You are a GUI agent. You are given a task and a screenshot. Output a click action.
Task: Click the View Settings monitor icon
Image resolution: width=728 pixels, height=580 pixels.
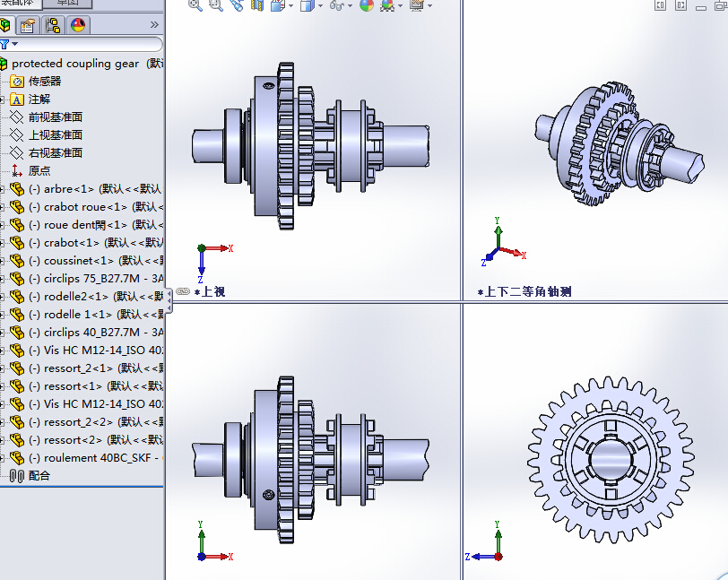(417, 5)
